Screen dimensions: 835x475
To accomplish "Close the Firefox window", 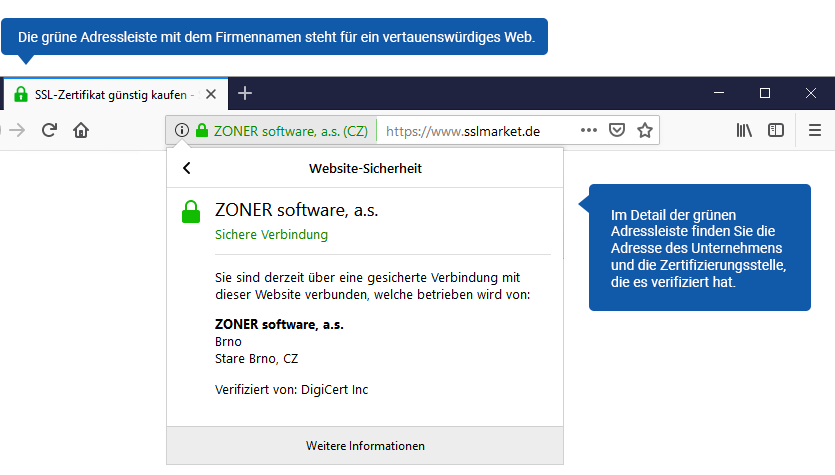I will 811,93.
